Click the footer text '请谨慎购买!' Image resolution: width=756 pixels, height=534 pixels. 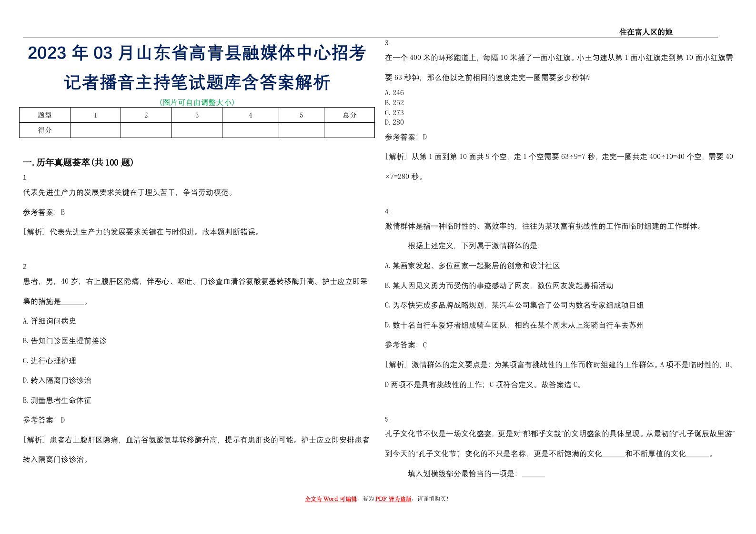point(433,499)
